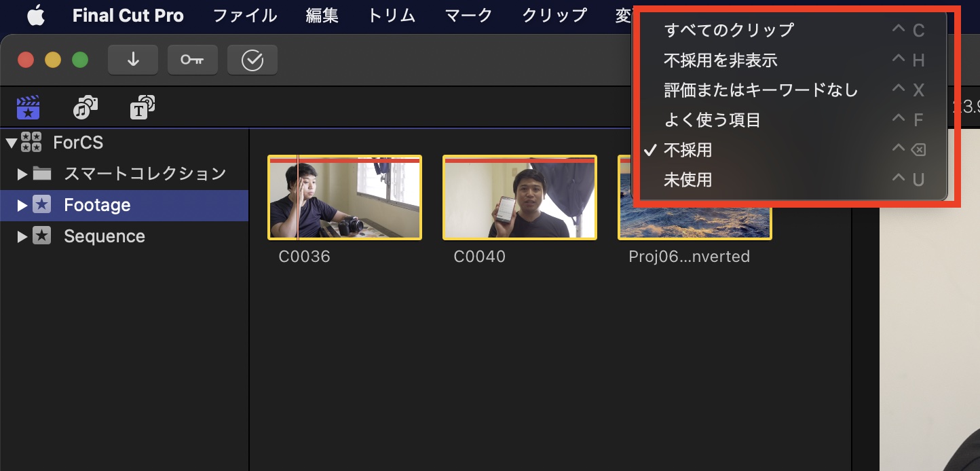The width and height of the screenshot is (980, 471).
Task: Open the ファイル menu
Action: pos(245,16)
